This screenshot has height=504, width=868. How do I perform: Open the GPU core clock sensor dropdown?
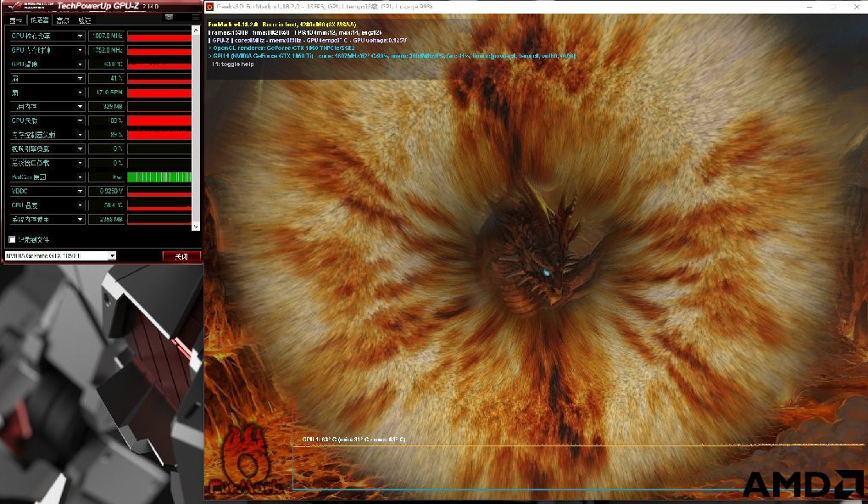(x=80, y=36)
